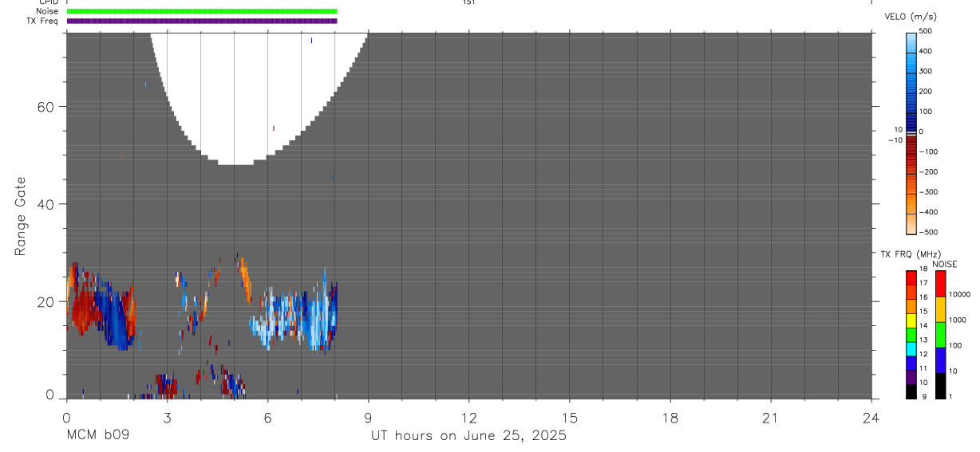Click the 'NOISE' legend title

(x=944, y=264)
